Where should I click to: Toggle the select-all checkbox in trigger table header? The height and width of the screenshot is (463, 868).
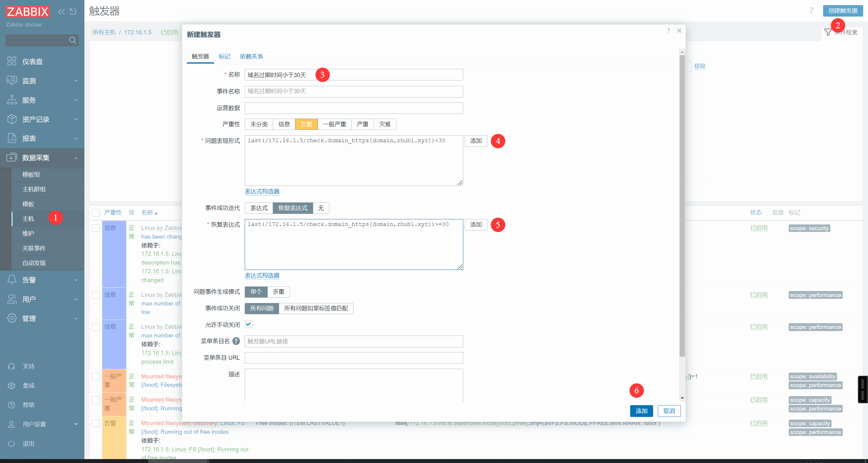pos(96,212)
